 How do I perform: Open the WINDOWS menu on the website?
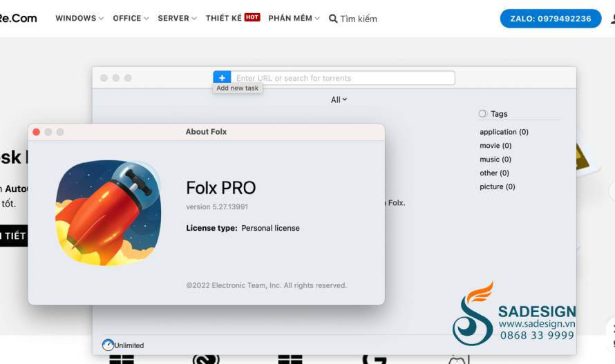76,19
